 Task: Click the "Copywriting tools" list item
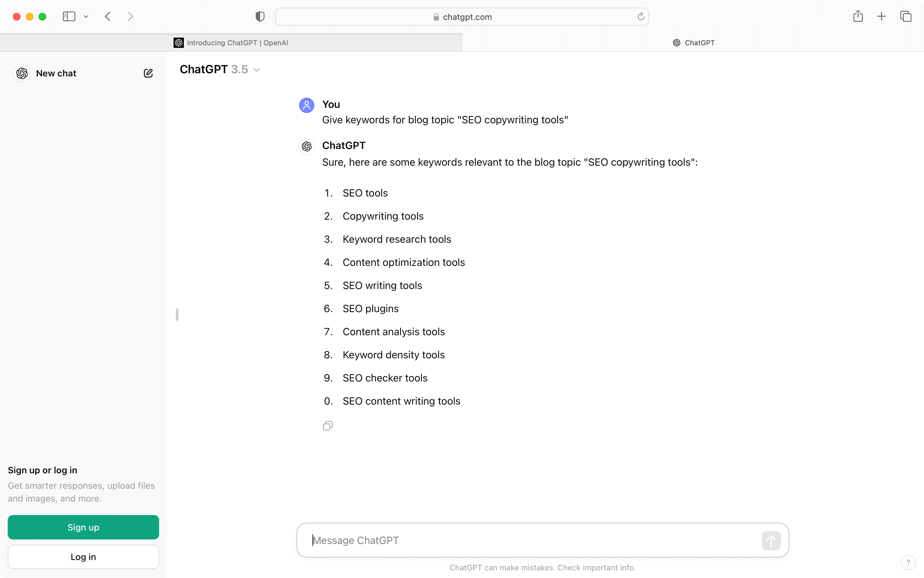click(x=383, y=216)
